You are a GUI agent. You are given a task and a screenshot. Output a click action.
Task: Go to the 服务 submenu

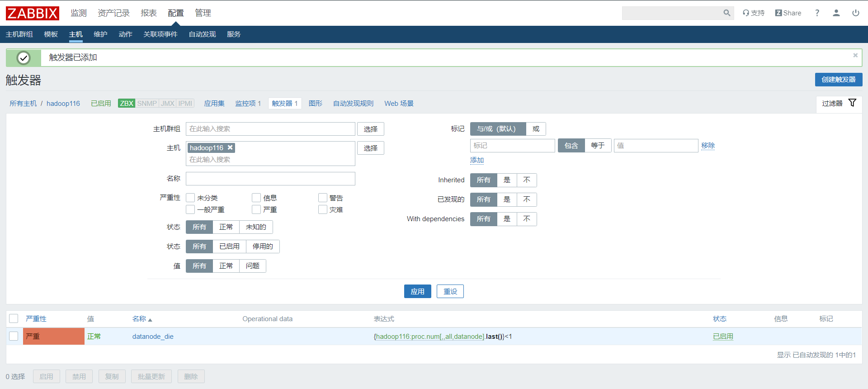point(234,34)
